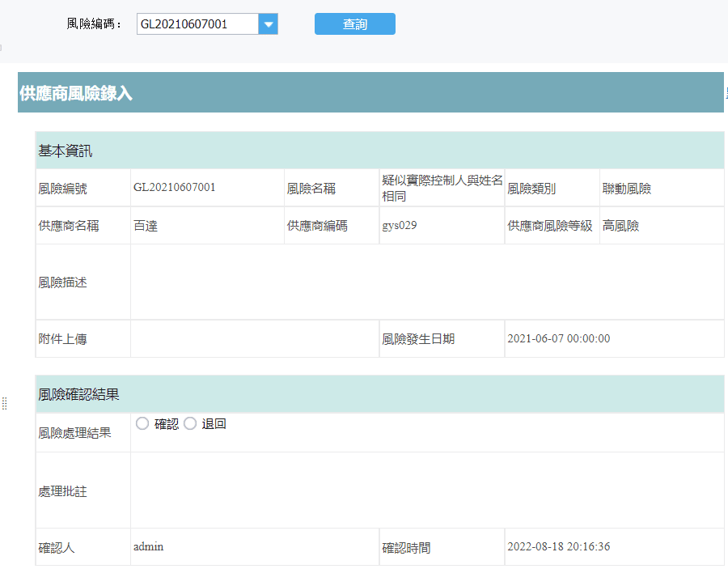Select the confirm time 2022-08-18 value

click(x=558, y=546)
